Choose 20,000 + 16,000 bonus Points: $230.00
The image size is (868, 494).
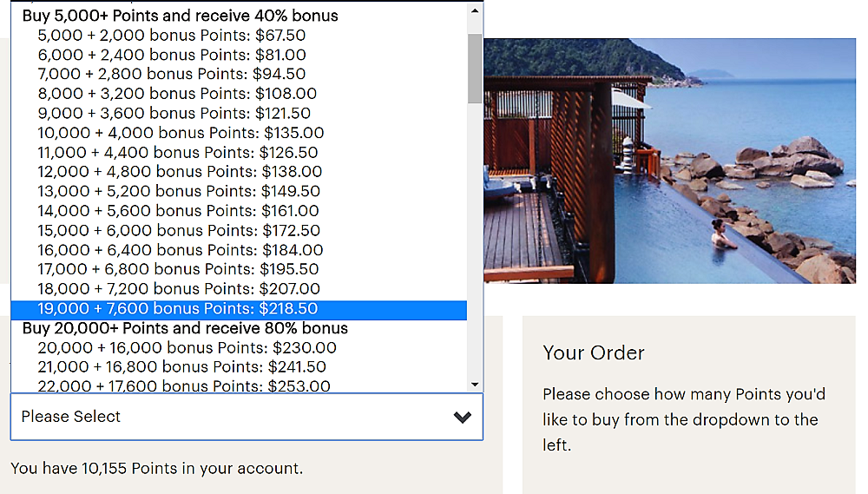tap(239, 348)
